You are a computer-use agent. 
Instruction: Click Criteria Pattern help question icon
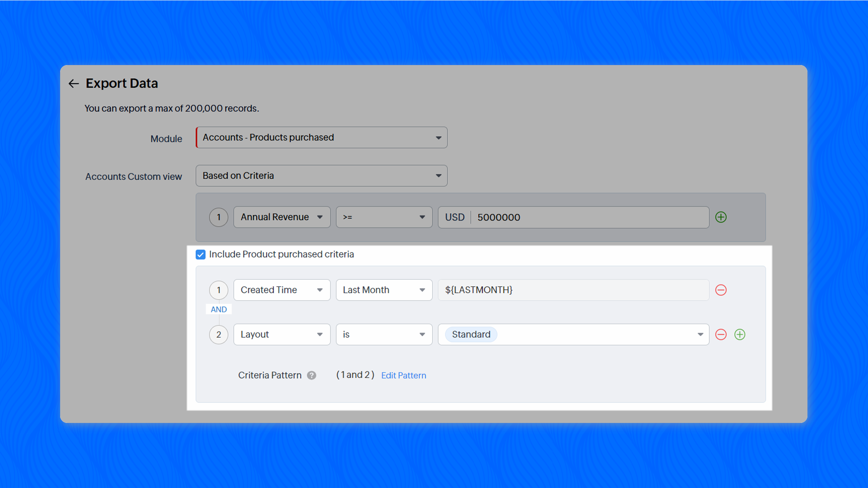point(311,375)
